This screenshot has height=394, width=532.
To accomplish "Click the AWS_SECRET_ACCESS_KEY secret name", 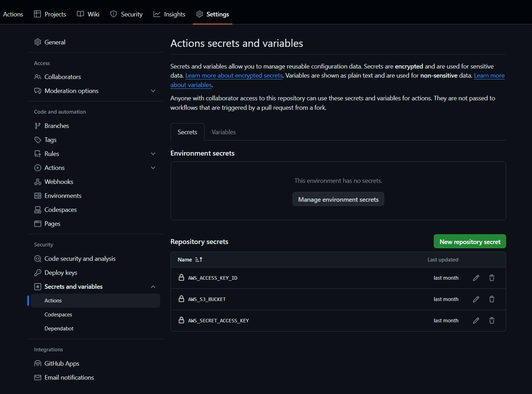I will pyautogui.click(x=218, y=321).
